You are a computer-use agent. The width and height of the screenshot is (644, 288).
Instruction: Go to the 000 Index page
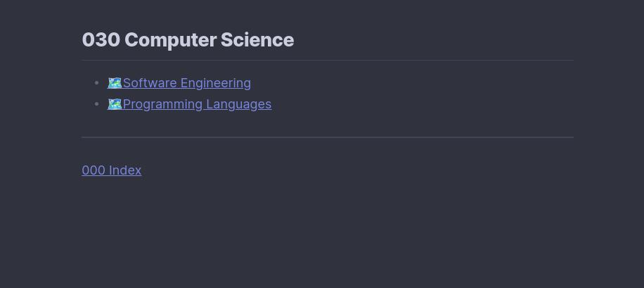point(112,170)
